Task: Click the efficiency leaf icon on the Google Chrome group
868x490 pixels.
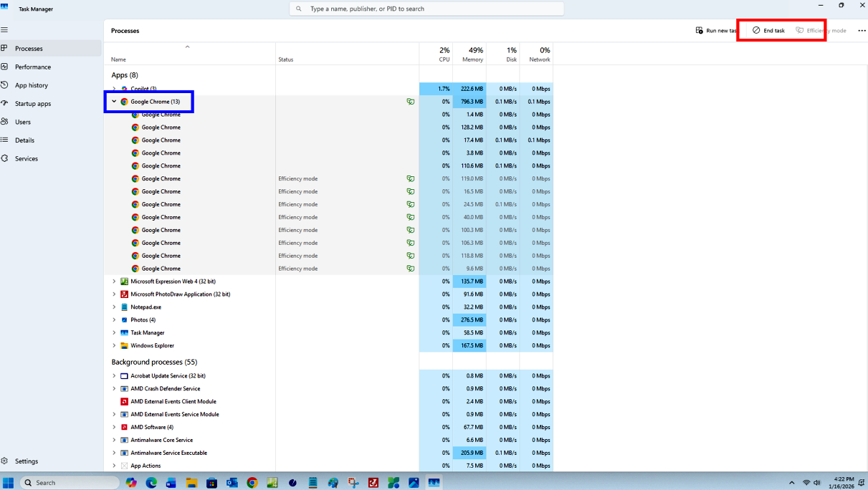Action: [x=411, y=102]
